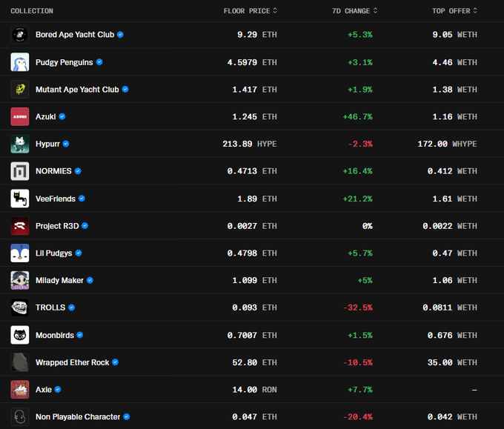Select the 1.099 ETH floor price

coord(254,280)
